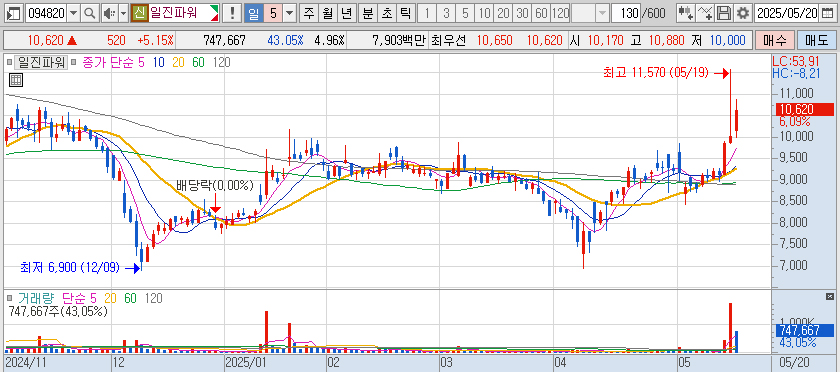Click the HC:-8.21 indicator text
Screen dimensions: 840x372
coord(795,73)
